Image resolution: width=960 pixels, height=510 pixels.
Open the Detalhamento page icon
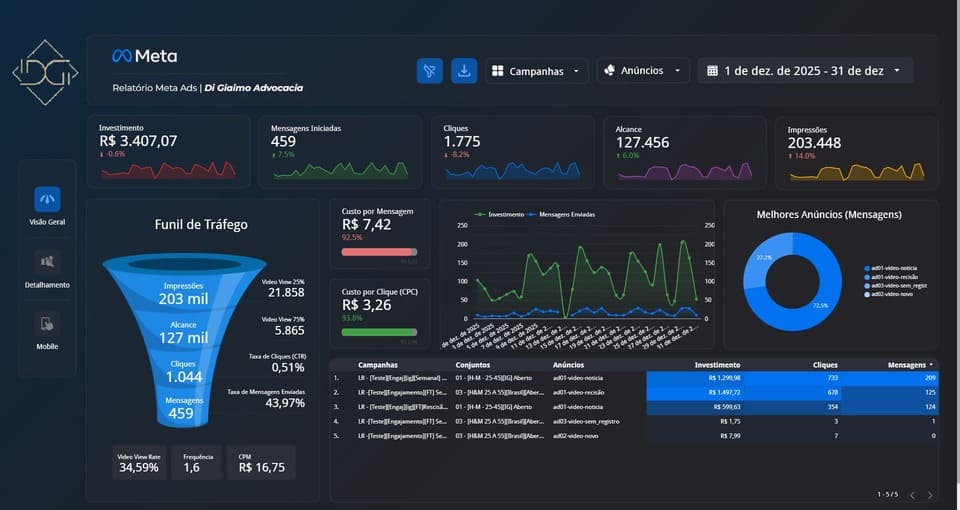[x=47, y=263]
